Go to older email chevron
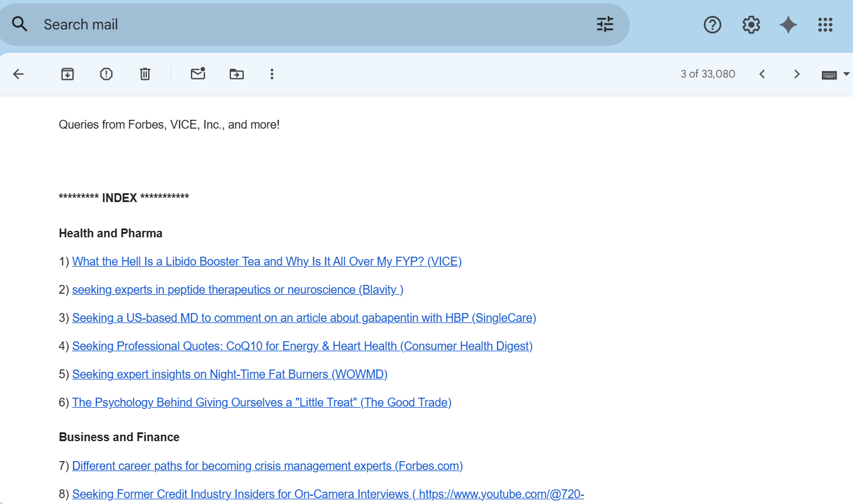Image resolution: width=853 pixels, height=504 pixels. [x=797, y=74]
